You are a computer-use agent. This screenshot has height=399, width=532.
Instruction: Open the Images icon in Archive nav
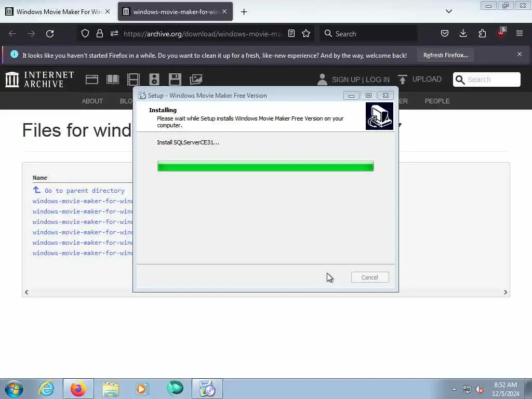(x=196, y=79)
